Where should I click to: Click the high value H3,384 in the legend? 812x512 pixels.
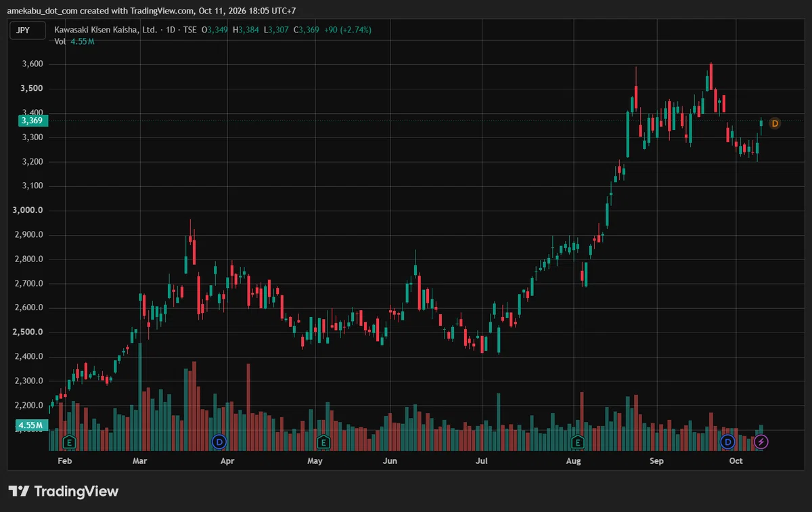click(246, 30)
